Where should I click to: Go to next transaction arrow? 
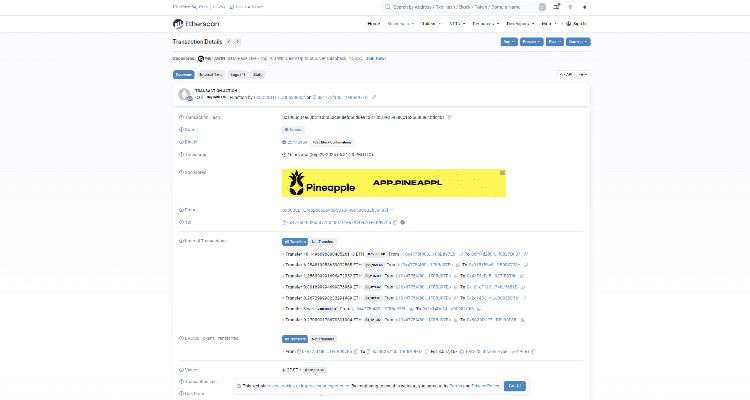point(236,42)
